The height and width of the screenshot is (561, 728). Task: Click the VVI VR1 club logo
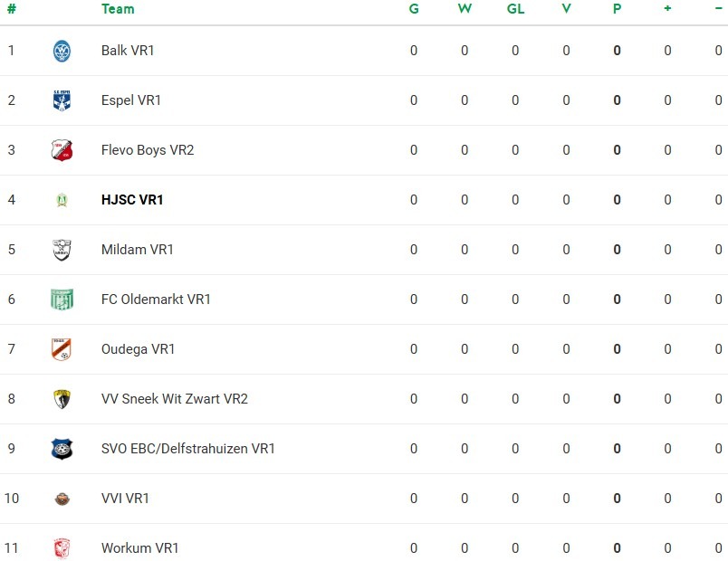tap(62, 499)
